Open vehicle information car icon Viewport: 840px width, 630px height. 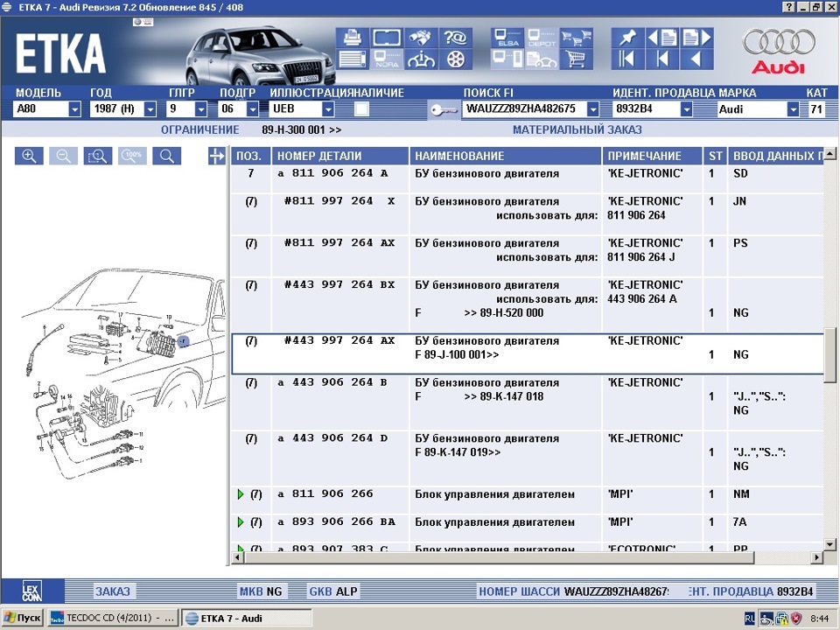421,59
